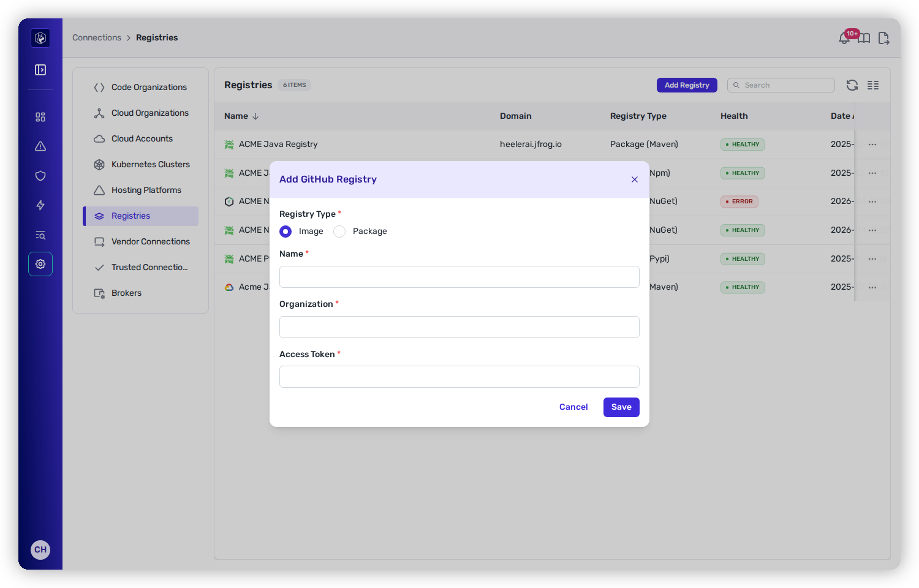Refresh the registries list
919x588 pixels.
pyautogui.click(x=852, y=85)
